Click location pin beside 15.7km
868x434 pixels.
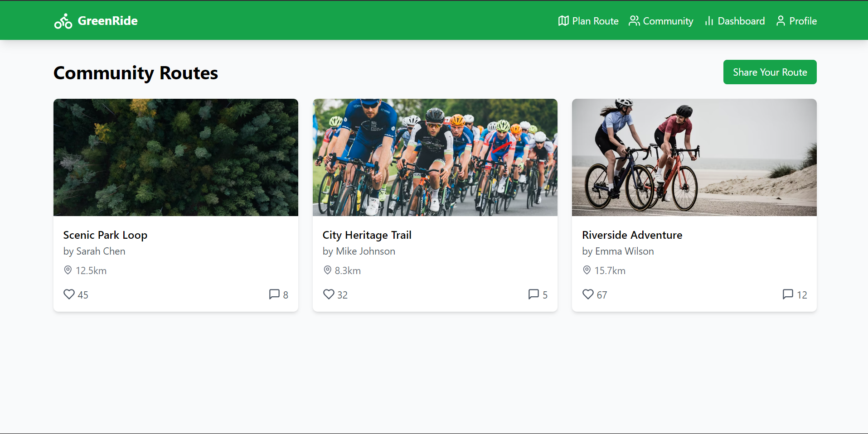(x=587, y=270)
